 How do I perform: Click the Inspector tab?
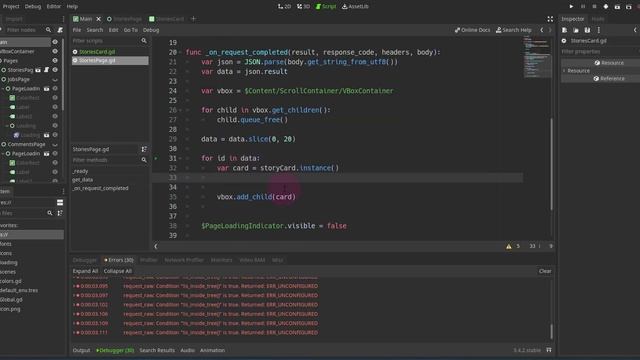point(573,19)
